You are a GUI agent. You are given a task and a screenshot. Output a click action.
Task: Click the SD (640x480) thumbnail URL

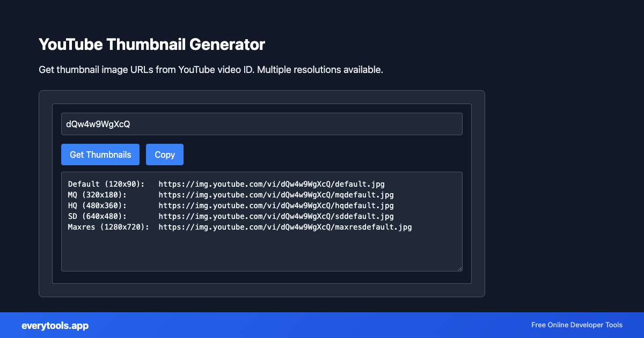275,216
